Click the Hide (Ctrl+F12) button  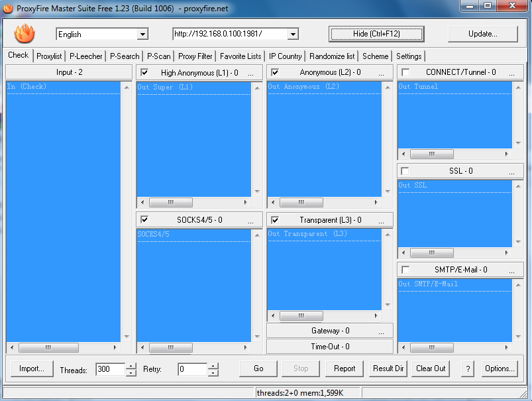point(376,34)
